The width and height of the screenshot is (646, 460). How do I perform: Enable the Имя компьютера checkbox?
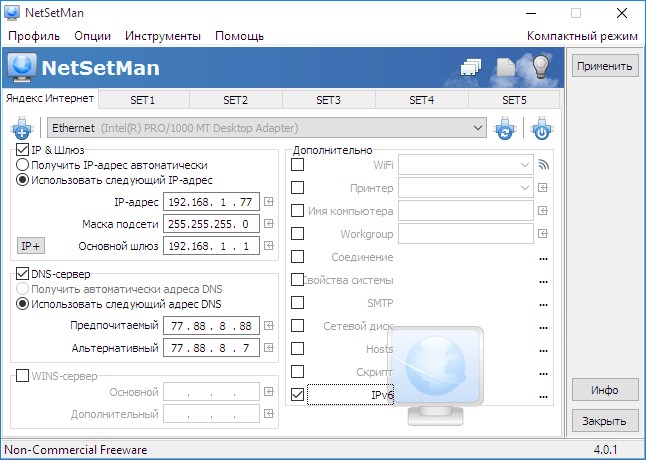[297, 211]
